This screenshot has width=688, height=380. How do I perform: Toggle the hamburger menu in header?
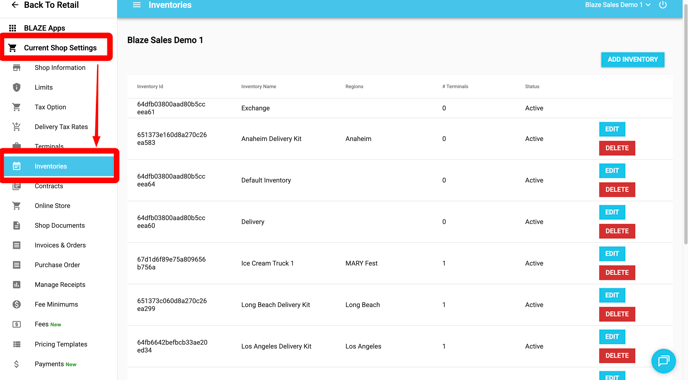[136, 5]
